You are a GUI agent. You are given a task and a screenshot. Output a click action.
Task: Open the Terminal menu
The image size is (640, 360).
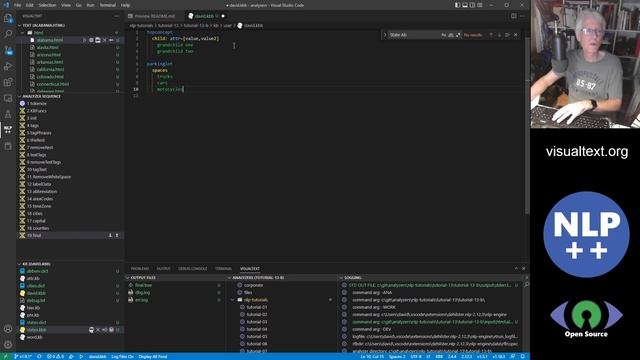coord(108,5)
